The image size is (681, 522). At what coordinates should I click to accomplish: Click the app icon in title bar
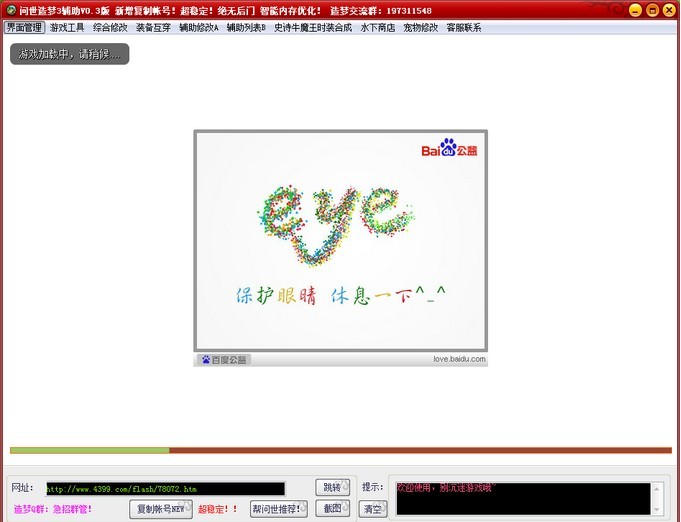(x=9, y=10)
